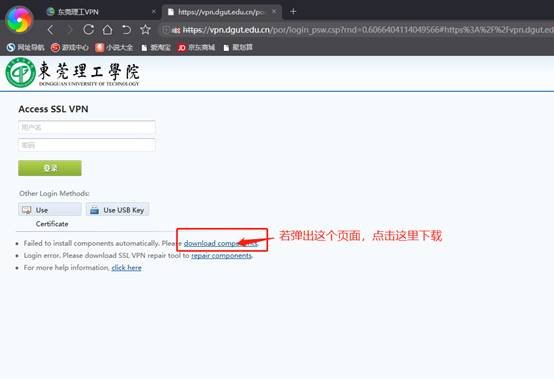Switch to the 东莞理工VPN tab
Screen dimensions: 554x379
point(102,12)
